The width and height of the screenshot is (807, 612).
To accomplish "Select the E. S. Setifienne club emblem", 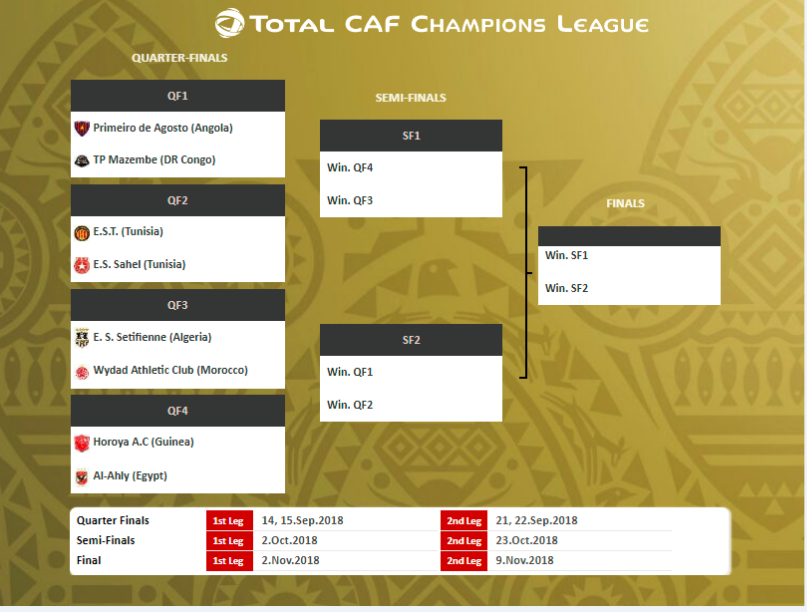I will pyautogui.click(x=82, y=338).
